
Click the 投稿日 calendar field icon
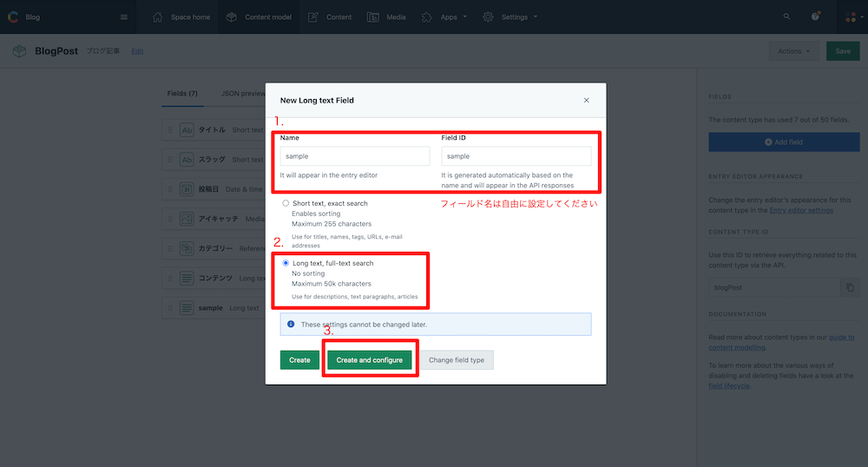187,189
